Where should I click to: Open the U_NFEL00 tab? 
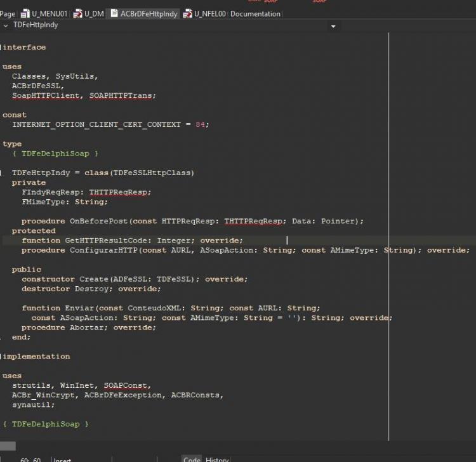tap(204, 14)
